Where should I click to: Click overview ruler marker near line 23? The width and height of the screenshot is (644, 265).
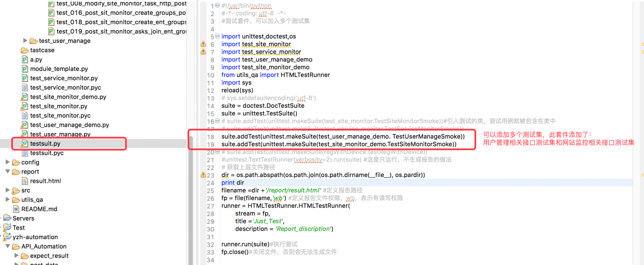pos(642,175)
